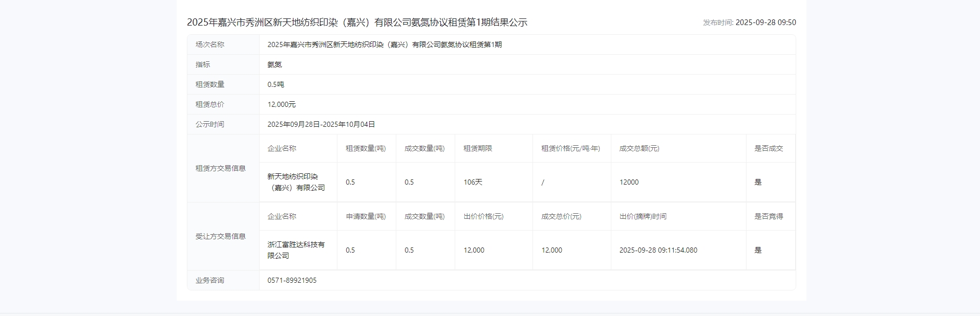Click the 成交数量(吨) header in transferee table
Screen dimensions: 980x316
tap(424, 216)
